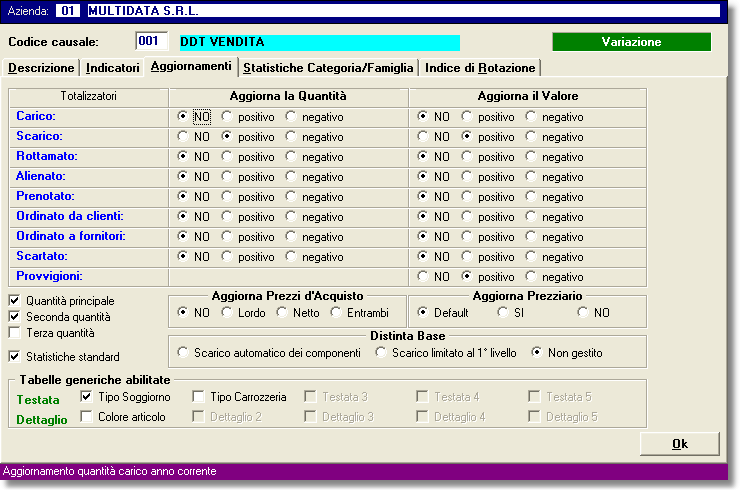Set Carico value to positivo
Viewport: 740px width, 492px height.
(x=467, y=116)
